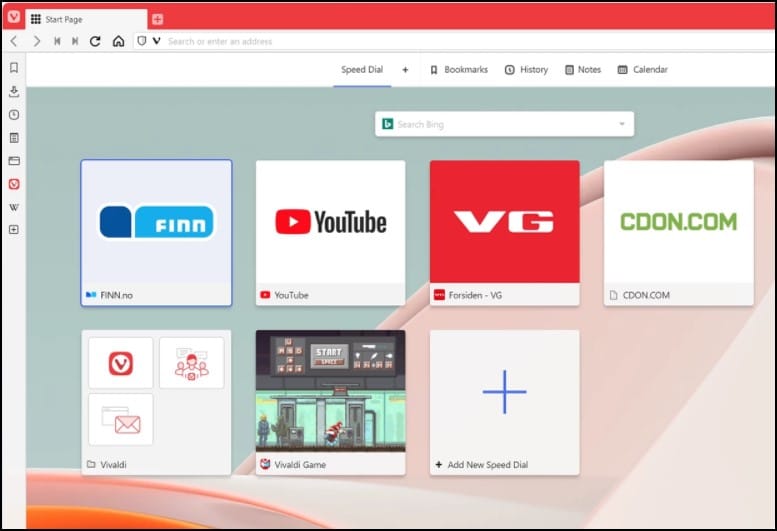This screenshot has width=777, height=531.
Task: Open the Downloads side panel
Action: (14, 91)
